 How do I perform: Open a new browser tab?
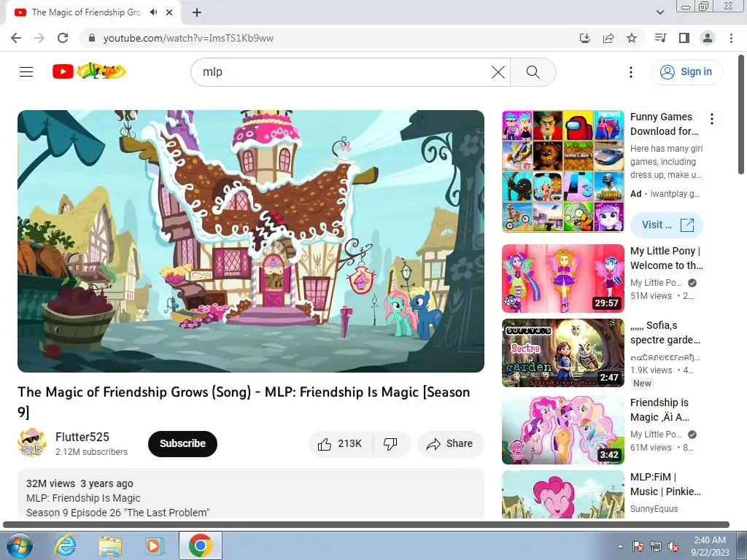point(197,13)
